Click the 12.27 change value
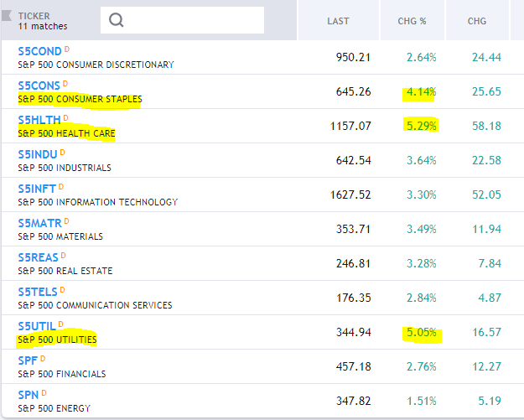Screen dimensions: 524x420 click(x=486, y=366)
